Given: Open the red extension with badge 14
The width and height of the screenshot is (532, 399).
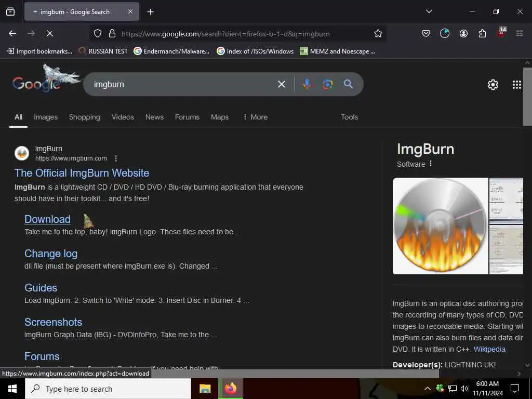Looking at the screenshot, I should tap(501, 33).
